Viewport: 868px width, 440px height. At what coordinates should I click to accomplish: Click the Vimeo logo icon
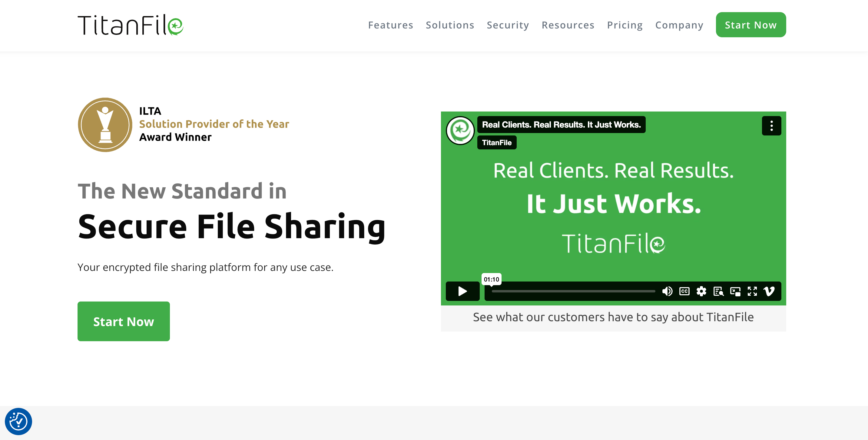pyautogui.click(x=769, y=291)
